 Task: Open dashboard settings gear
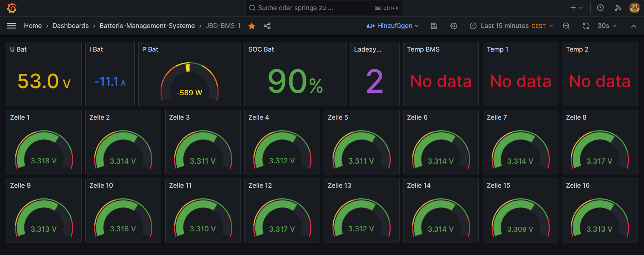pyautogui.click(x=454, y=26)
